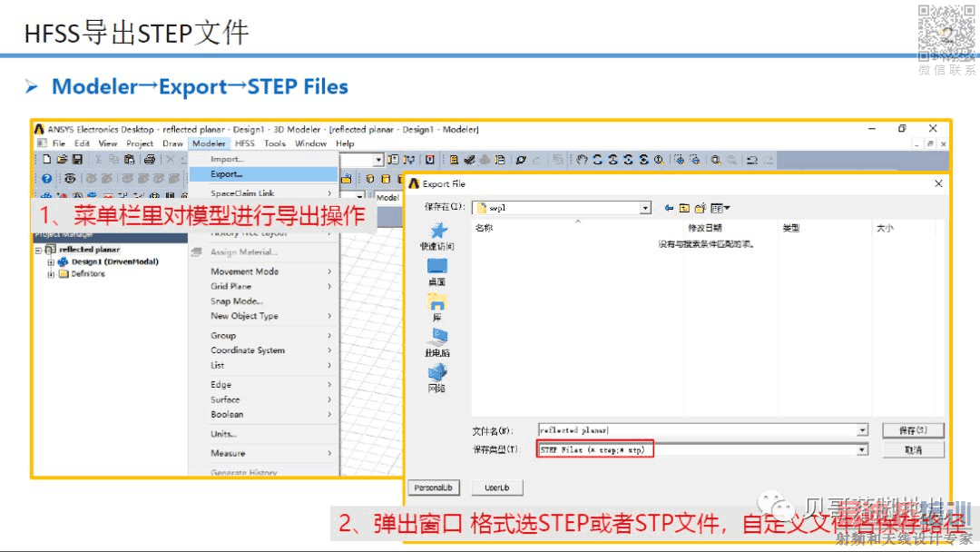980x552 pixels.
Task: Open the Measure submenu entry
Action: tap(263, 453)
